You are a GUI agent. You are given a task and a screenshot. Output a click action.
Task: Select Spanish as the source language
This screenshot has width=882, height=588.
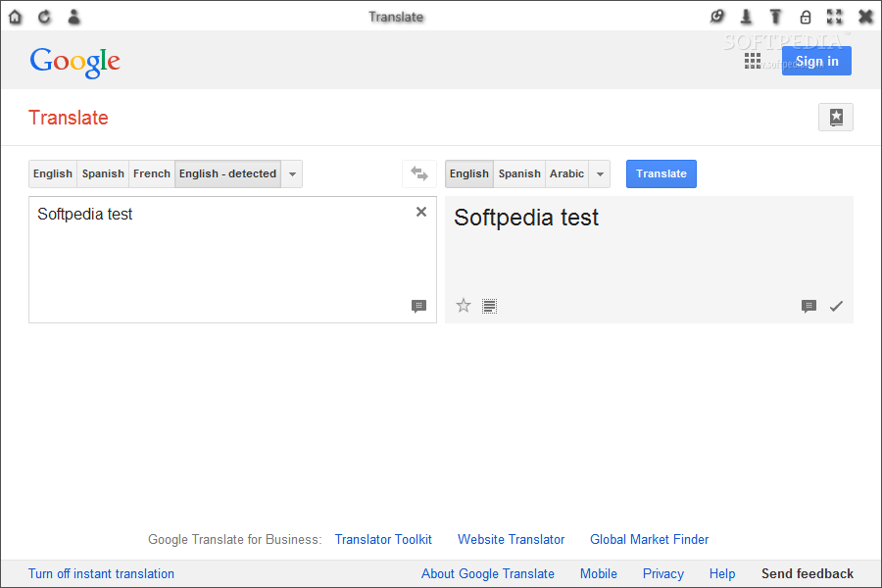click(x=103, y=173)
